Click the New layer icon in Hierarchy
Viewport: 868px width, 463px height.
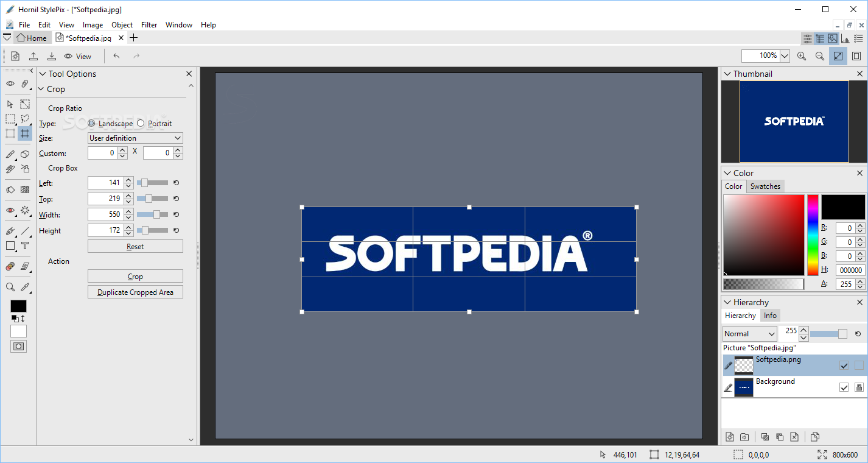[x=730, y=437]
